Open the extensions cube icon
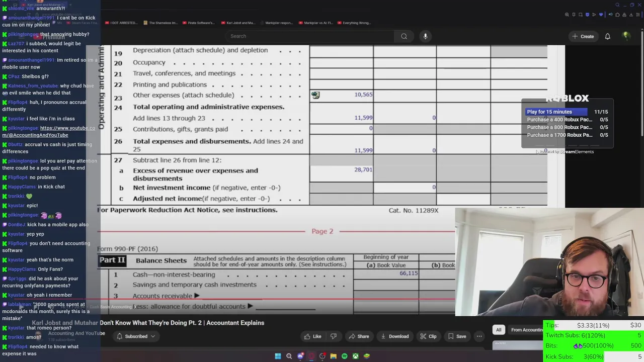The image size is (644, 362). coord(617,15)
